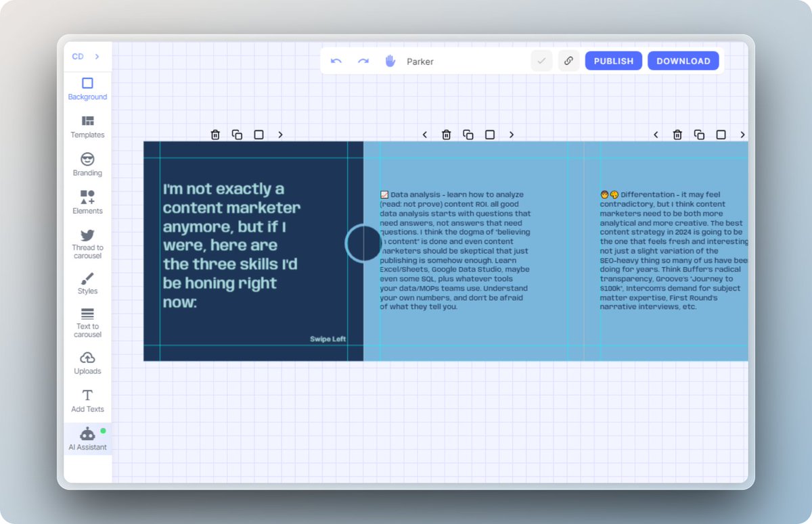Click square icon above second slide
This screenshot has width=812, height=524.
coord(490,135)
